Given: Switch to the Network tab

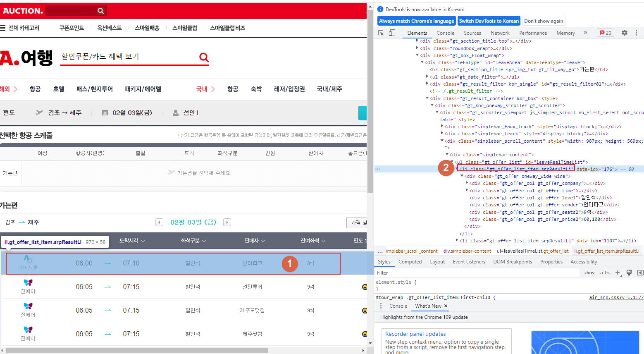Looking at the screenshot, I should tap(500, 33).
